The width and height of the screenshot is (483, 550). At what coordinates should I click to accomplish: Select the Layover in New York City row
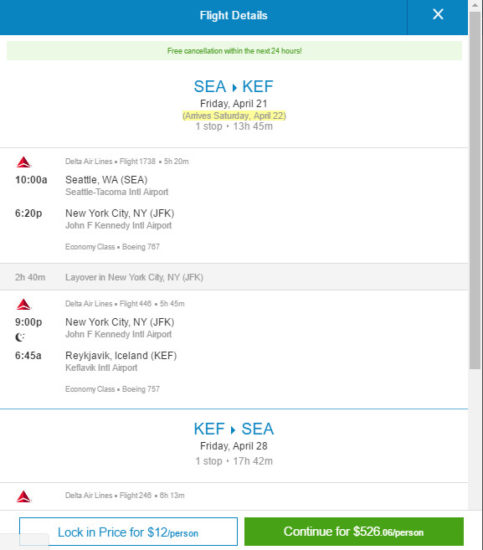234,277
